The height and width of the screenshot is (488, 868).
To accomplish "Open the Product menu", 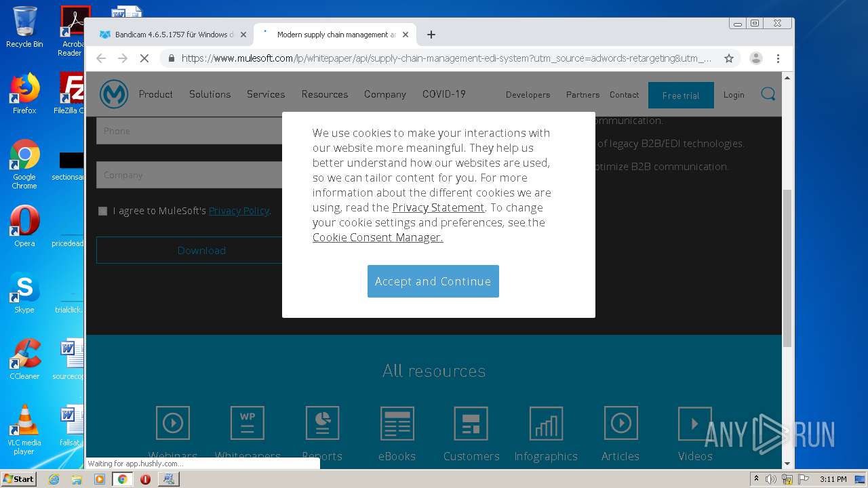I will coord(156,94).
